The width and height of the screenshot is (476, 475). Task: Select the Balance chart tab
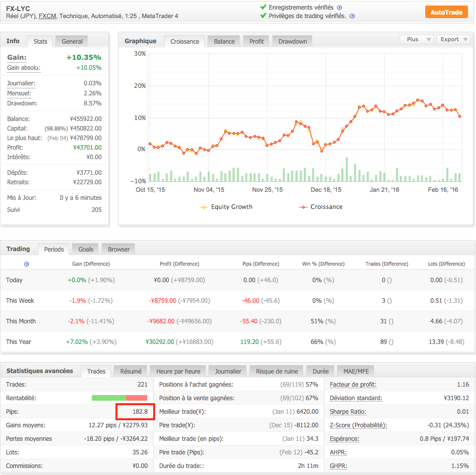coord(224,41)
